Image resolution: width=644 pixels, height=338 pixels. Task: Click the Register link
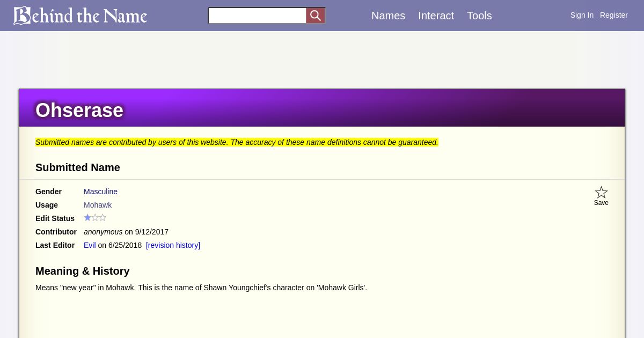coord(613,15)
